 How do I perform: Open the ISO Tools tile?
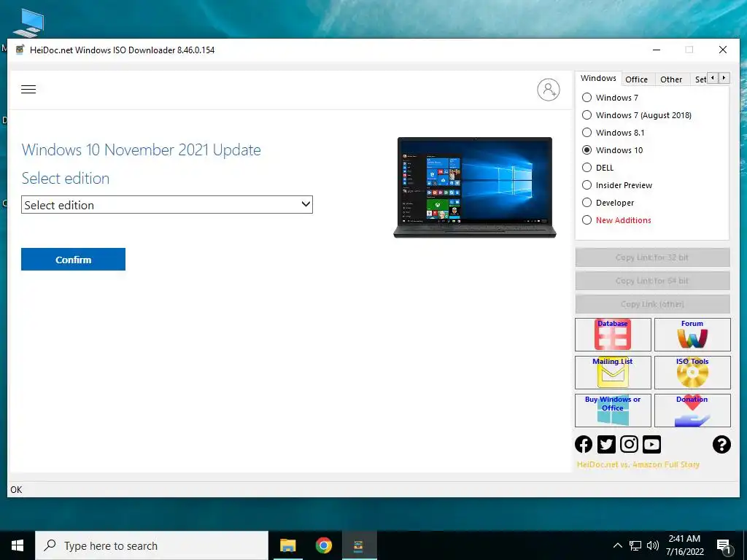tap(692, 373)
